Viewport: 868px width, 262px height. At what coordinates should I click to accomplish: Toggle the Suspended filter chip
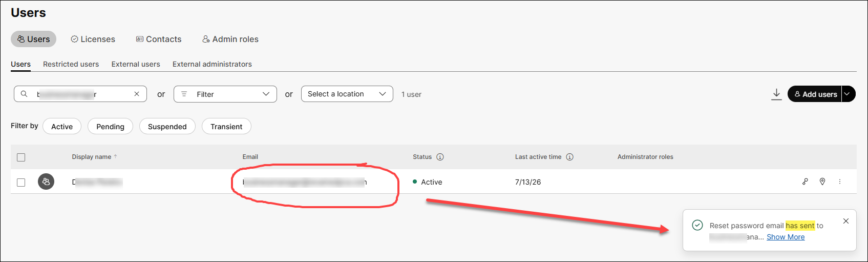pos(167,126)
